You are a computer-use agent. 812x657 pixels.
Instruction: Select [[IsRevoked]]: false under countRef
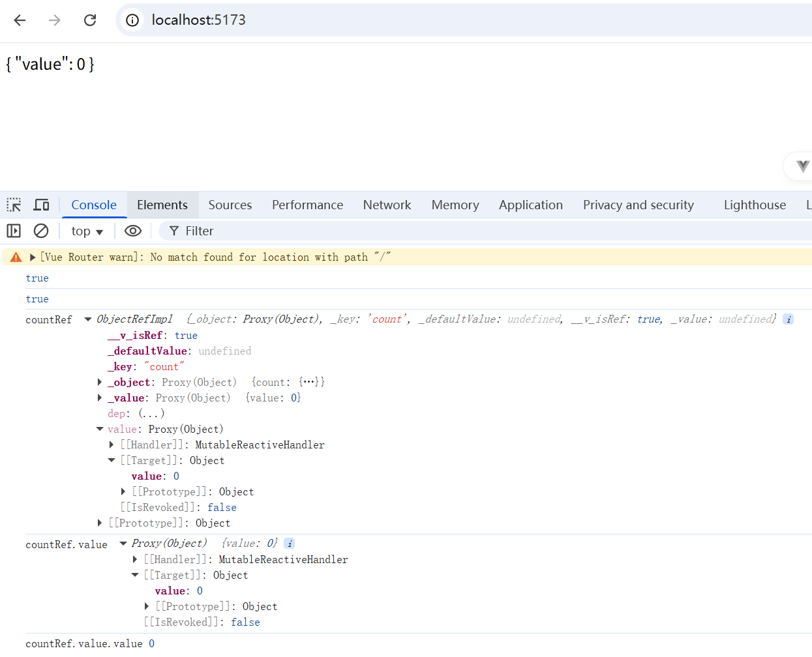click(178, 507)
